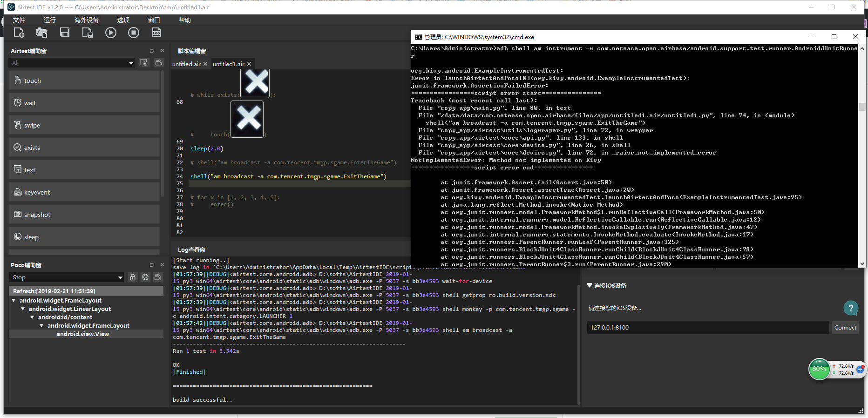868x418 pixels.
Task: Close the Poco assistant panel
Action: [162, 265]
